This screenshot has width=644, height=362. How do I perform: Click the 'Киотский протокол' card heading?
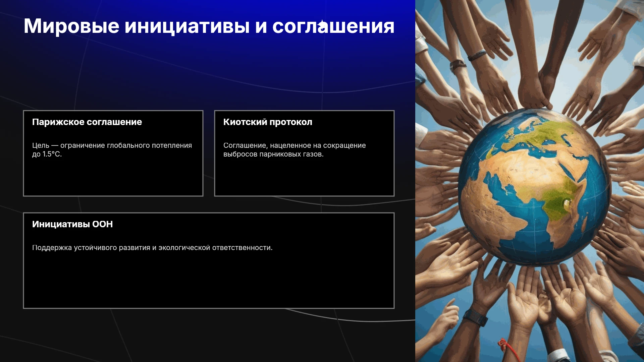click(268, 122)
